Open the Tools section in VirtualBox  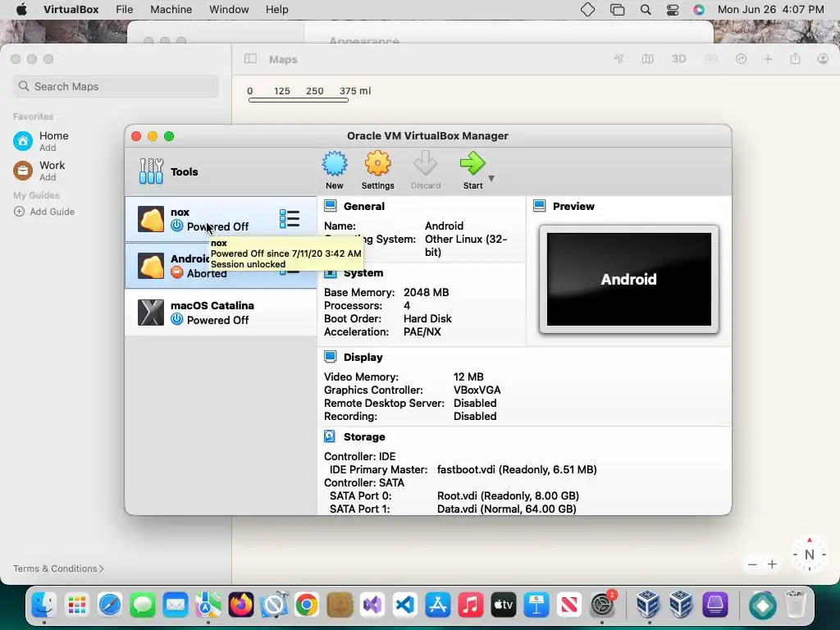coord(221,171)
